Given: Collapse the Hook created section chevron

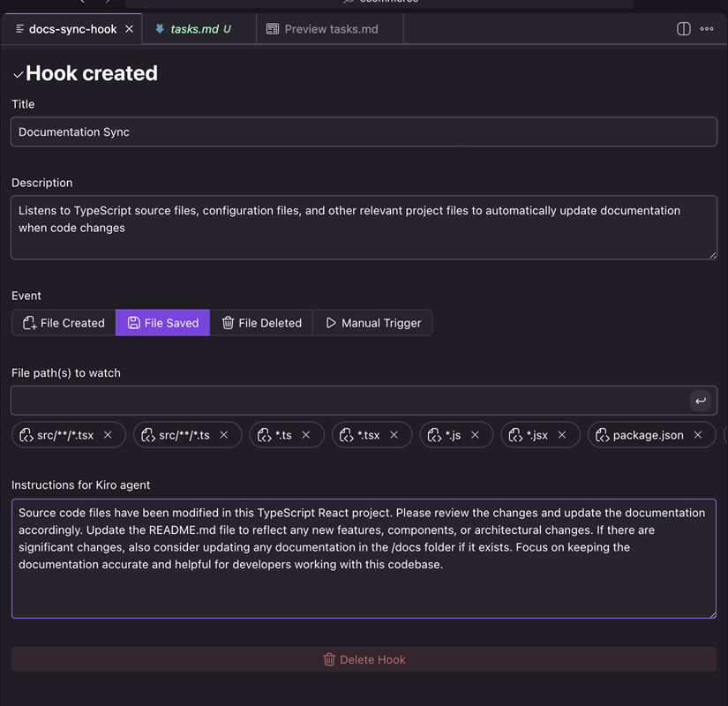Looking at the screenshot, I should coord(18,75).
